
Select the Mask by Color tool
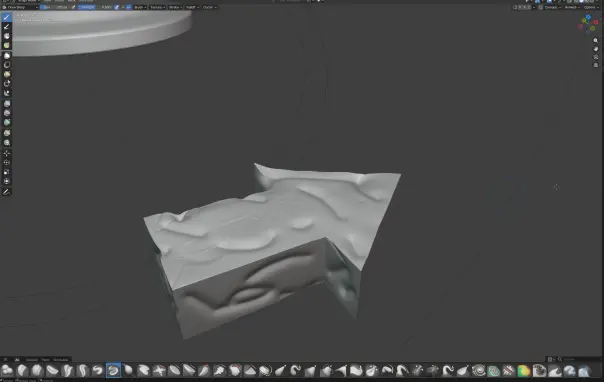coord(7,142)
